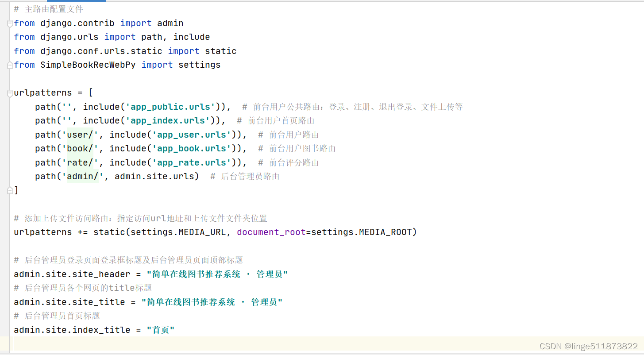
Task: Click 'django.conf.urls.static' module name
Action: tap(101, 51)
